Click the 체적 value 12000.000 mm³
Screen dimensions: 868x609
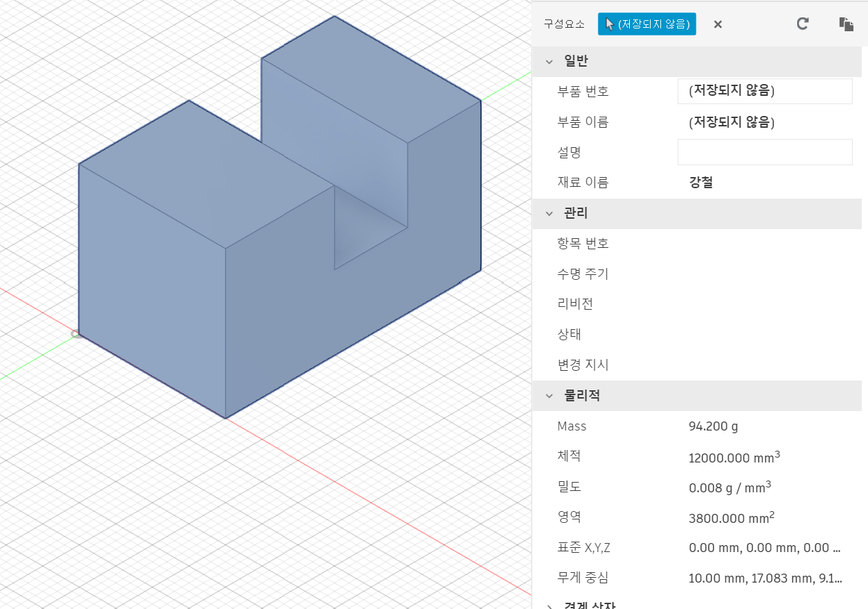tap(735, 458)
